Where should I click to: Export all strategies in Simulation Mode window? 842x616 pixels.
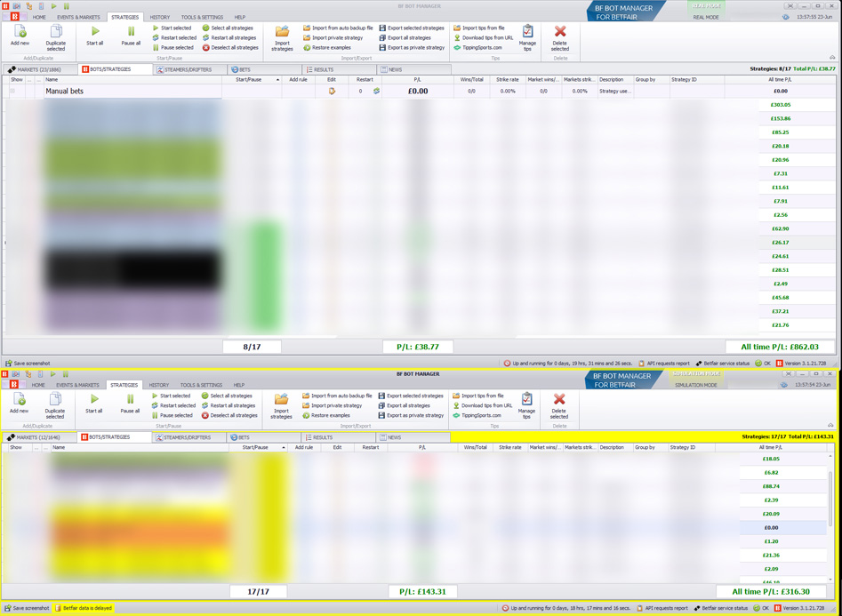tap(404, 405)
